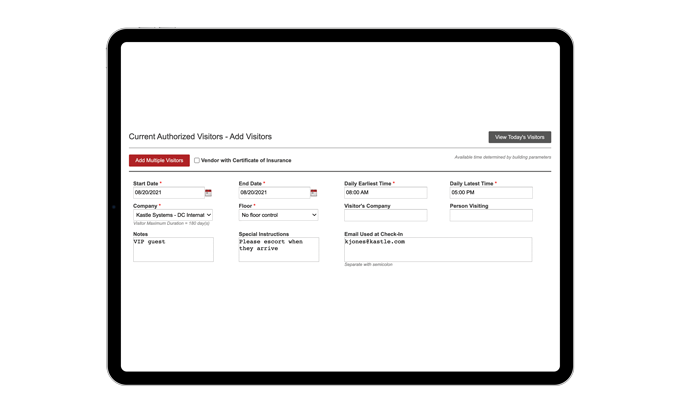Select the Person Visiting text box

coord(490,215)
